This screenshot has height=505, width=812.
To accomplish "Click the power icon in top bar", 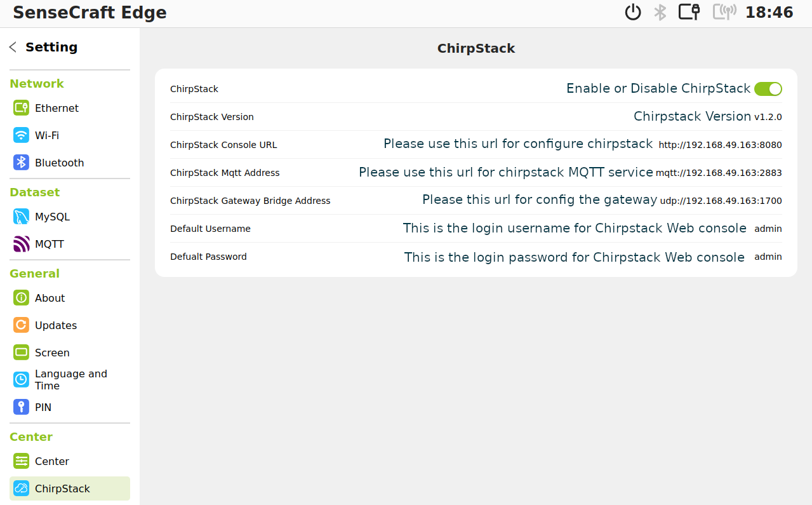I will click(633, 12).
